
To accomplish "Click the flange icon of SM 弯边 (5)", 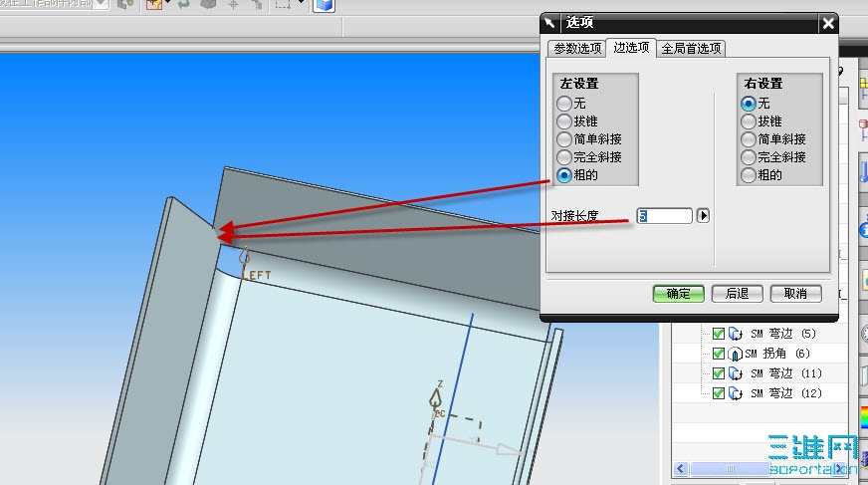I will (x=736, y=334).
